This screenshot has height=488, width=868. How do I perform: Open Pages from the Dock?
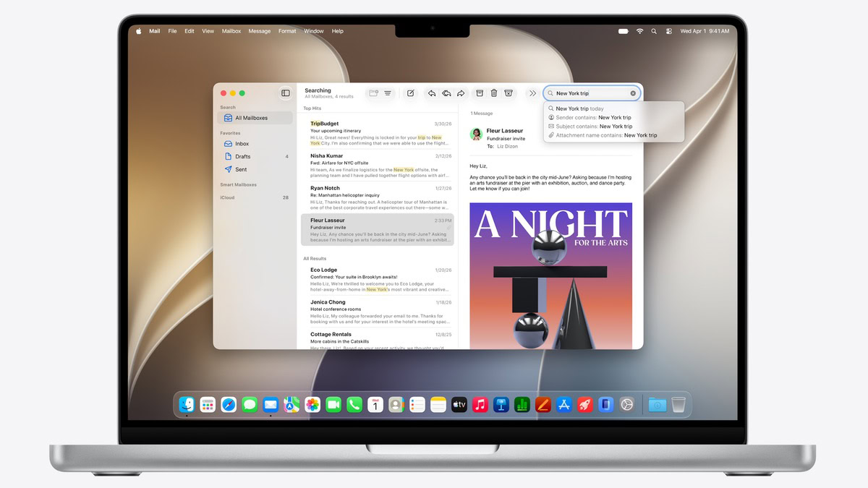(543, 404)
